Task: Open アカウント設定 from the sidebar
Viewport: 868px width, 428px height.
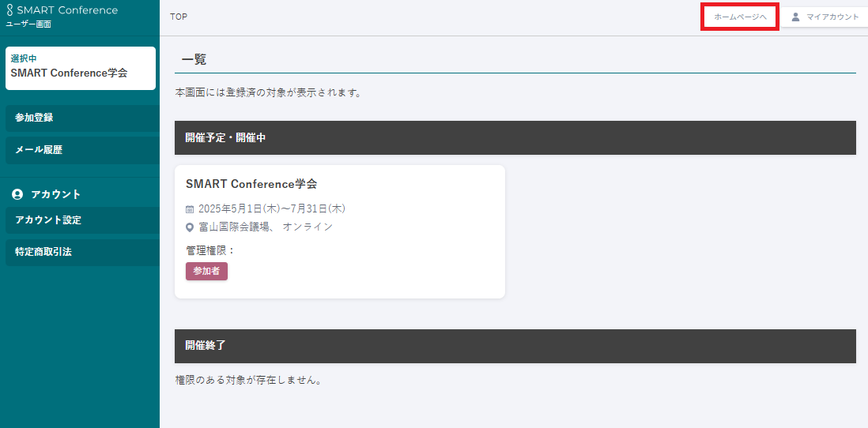Action: pos(82,220)
